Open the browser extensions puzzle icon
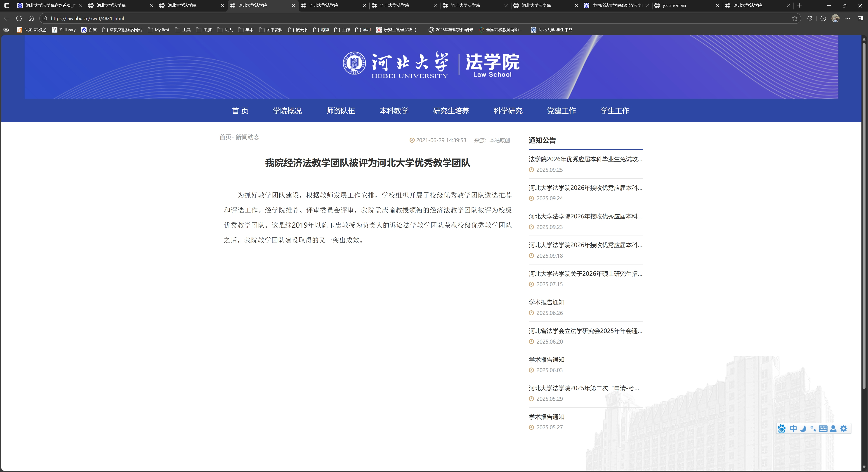 coord(809,18)
